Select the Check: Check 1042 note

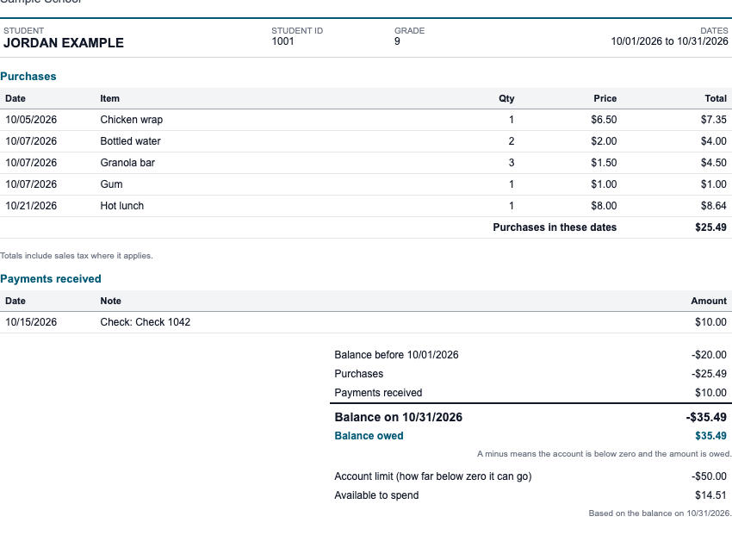point(146,322)
